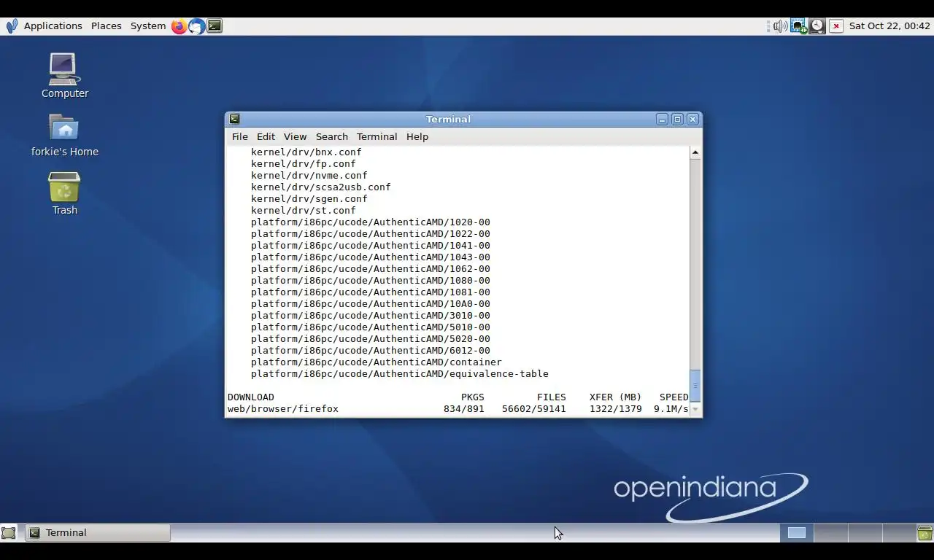
Task: Click the AuthenticAMD/1041-00 line
Action: (371, 246)
